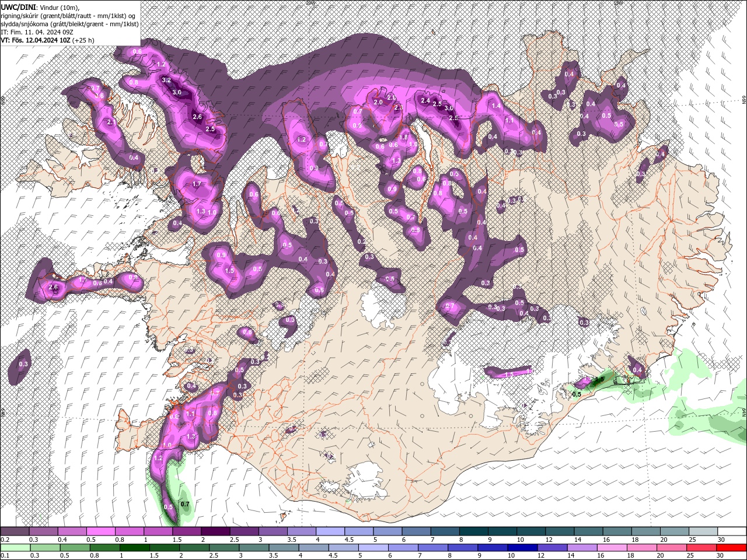This screenshot has width=747, height=560.
Task: Click the '0.1' label in the rain legend
Action: click(x=5, y=556)
